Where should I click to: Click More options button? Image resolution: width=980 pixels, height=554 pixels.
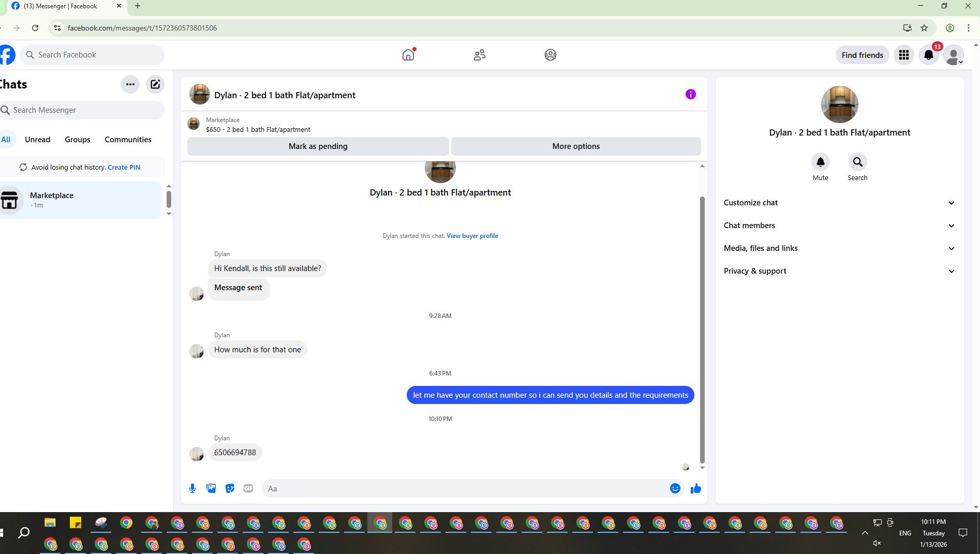point(576,146)
